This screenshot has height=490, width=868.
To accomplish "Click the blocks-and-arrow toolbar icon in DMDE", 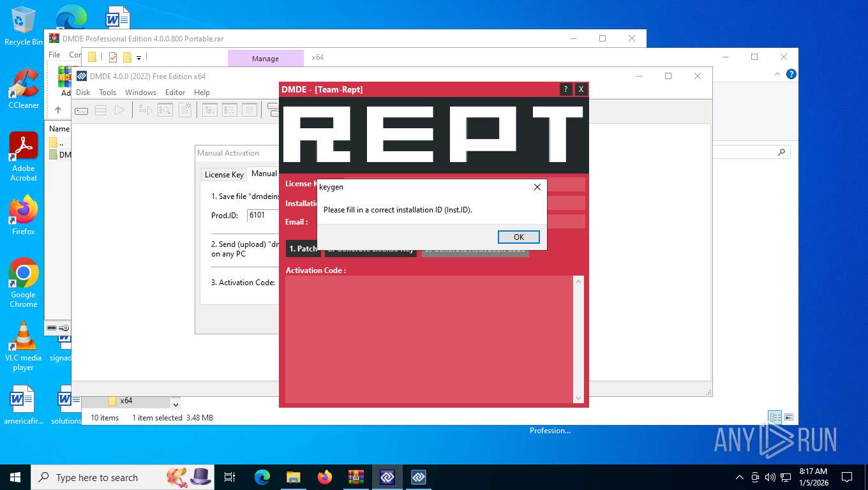I will 146,110.
